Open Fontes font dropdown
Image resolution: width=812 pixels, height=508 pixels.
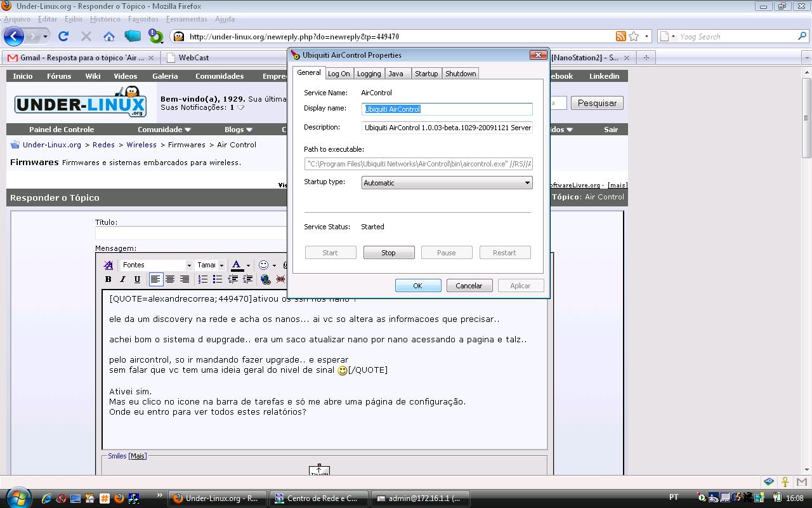(x=188, y=265)
